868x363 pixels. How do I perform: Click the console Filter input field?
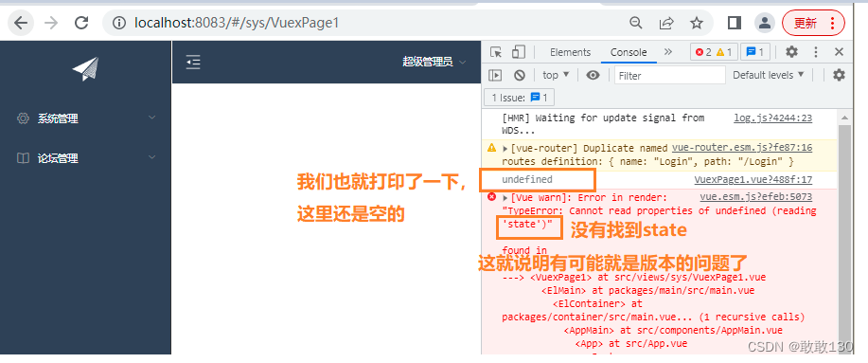click(670, 76)
